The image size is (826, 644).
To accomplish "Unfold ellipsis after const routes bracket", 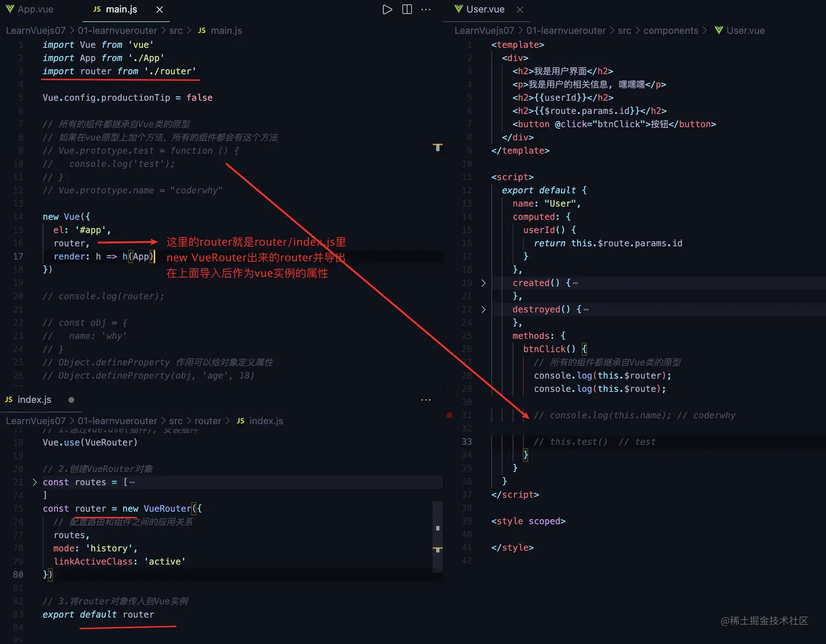I will [132, 482].
